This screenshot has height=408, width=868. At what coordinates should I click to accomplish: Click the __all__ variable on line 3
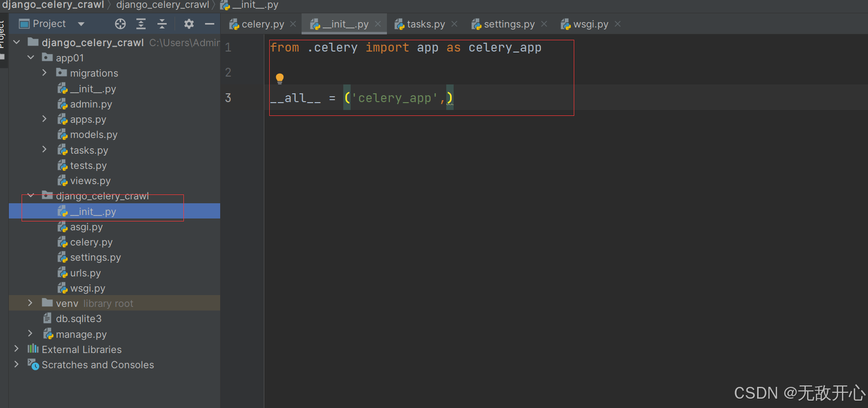296,98
